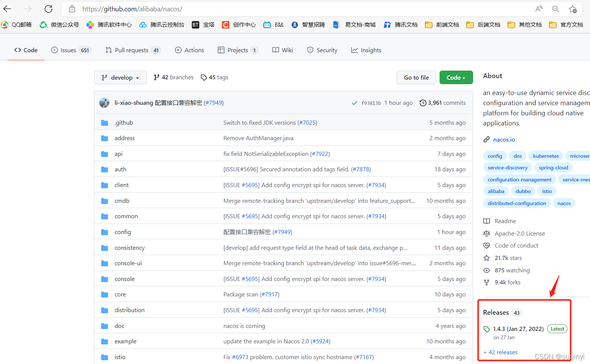Open the console-ui folder
This screenshot has width=590, height=364.
128,263
